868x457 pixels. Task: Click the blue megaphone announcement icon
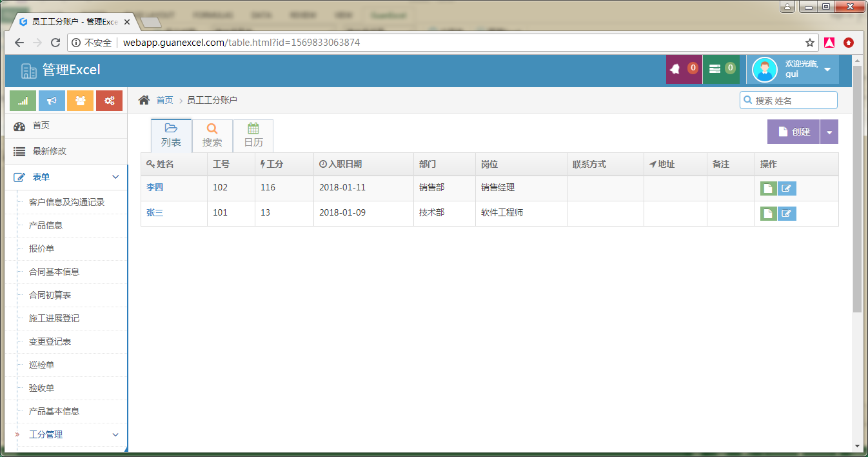[x=52, y=101]
